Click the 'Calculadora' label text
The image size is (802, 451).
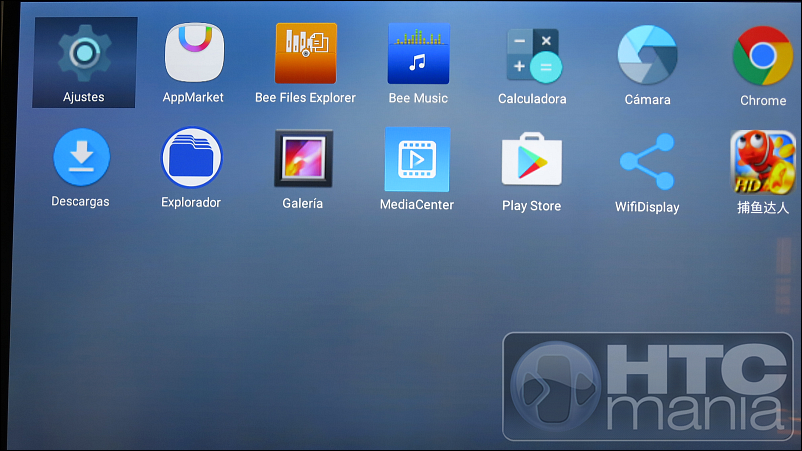click(532, 99)
